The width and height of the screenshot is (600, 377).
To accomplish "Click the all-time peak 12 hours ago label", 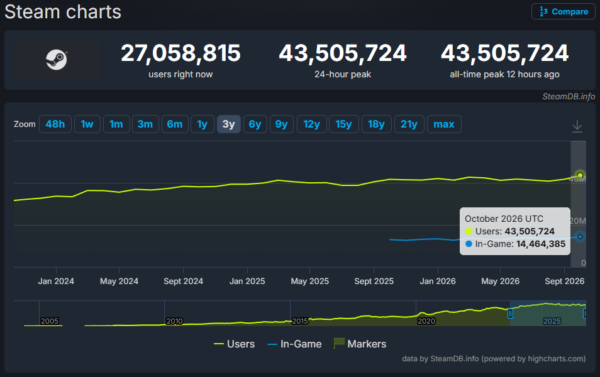I will click(504, 74).
